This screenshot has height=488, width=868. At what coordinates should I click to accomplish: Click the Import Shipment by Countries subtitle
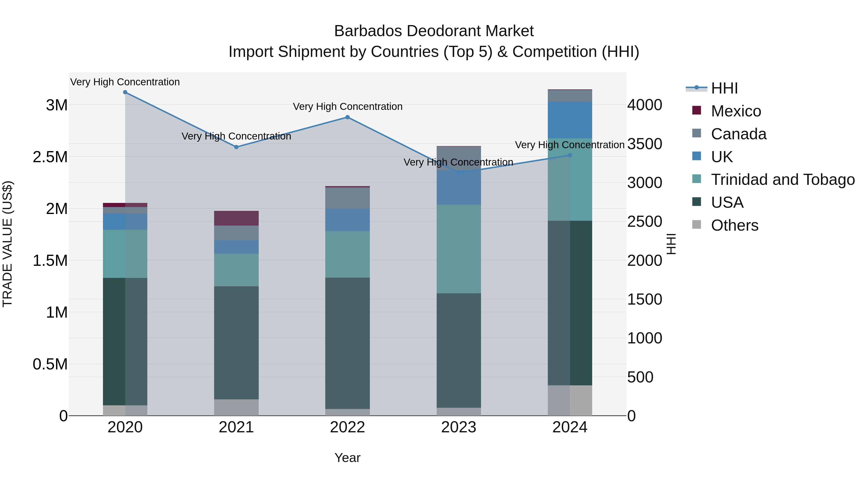[434, 52]
